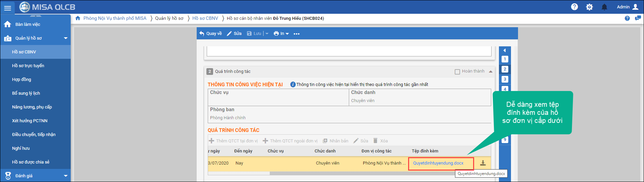Click the Quay về back button
644x182 pixels.
[x=211, y=34]
